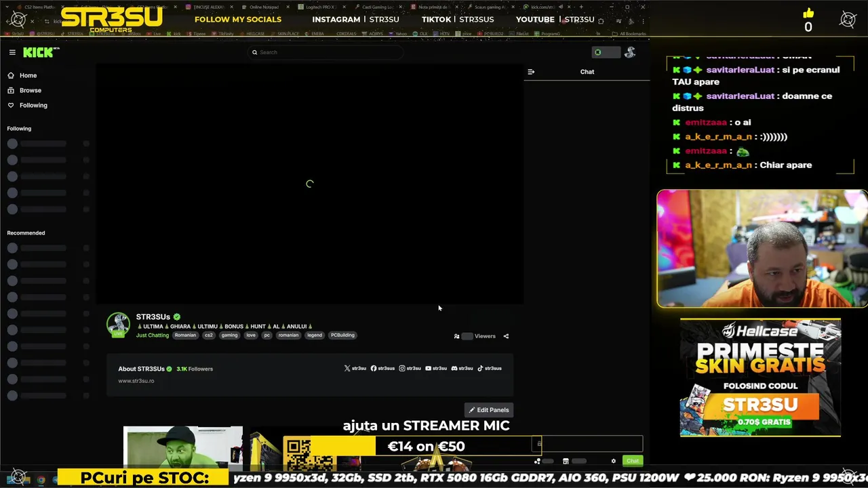The width and height of the screenshot is (868, 488).
Task: Open the X (Twitter) str3su link
Action: [x=355, y=368]
